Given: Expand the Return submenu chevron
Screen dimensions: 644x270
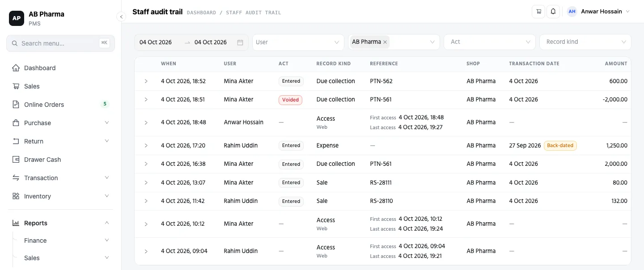Looking at the screenshot, I should pos(107,141).
